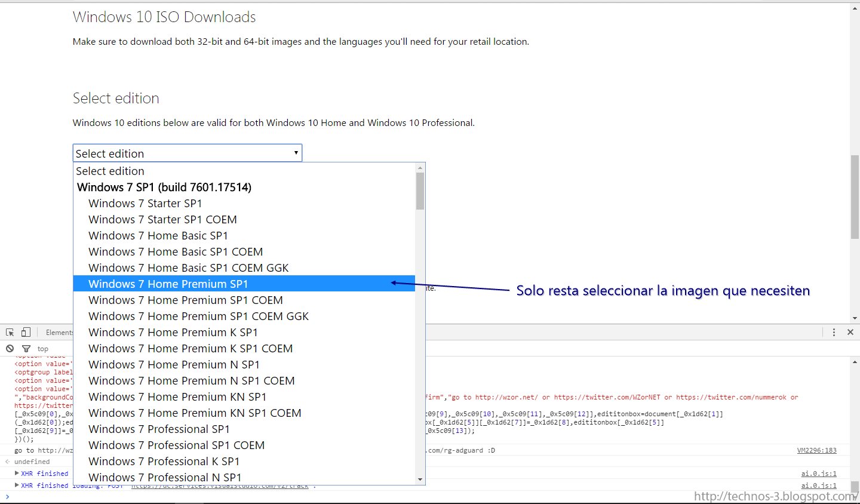Select Windows 7 Home Premium SP1 COEM GGK
The height and width of the screenshot is (504, 860).
(x=244, y=316)
